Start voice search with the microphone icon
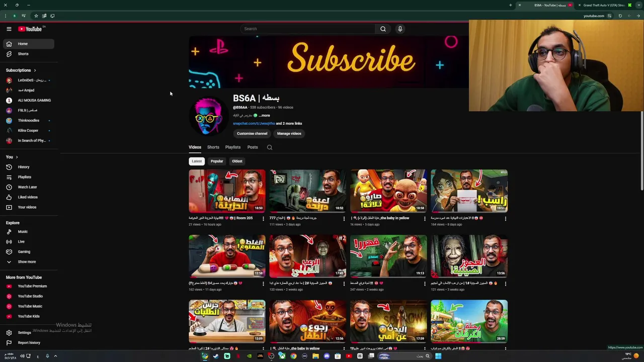The image size is (644, 362). tap(400, 29)
